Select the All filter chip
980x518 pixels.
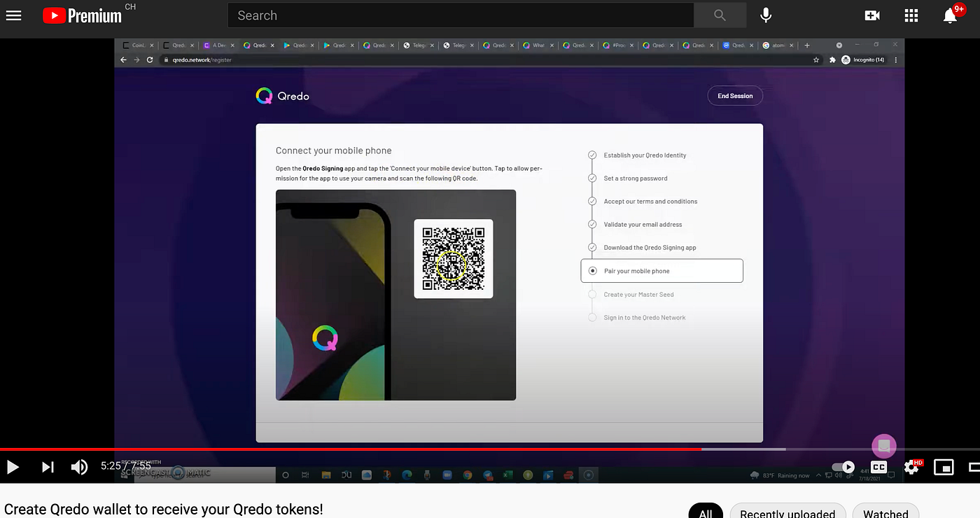coord(706,513)
